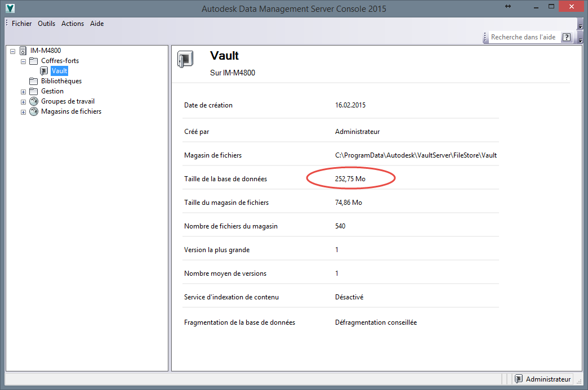Screen dimensions: 588x390
Task: Click the "?" help button beside the search box
Action: 566,37
